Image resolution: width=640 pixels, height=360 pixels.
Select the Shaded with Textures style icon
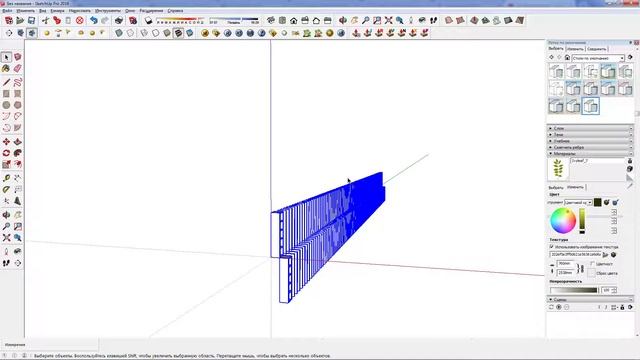click(178, 33)
